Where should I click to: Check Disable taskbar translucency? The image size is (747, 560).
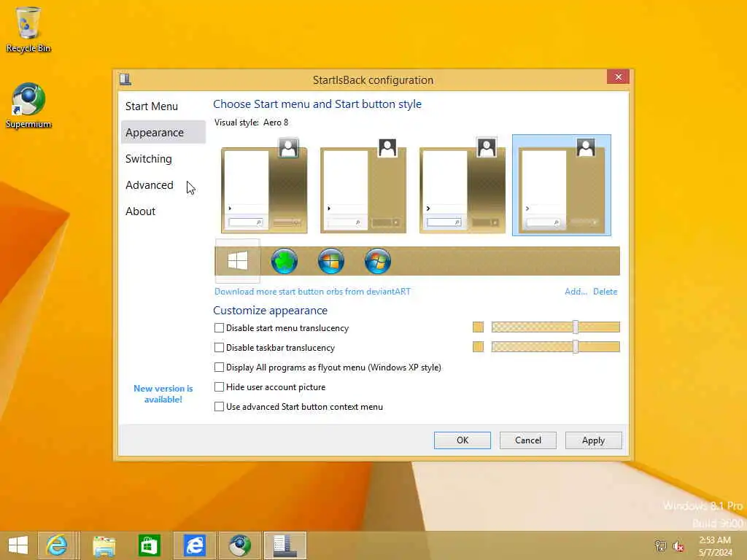tap(219, 348)
